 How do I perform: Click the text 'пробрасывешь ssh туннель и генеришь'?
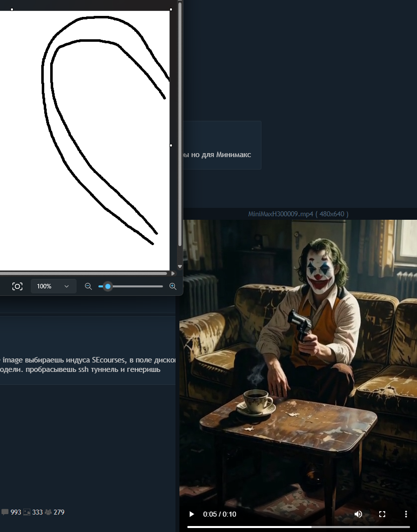pos(93,369)
